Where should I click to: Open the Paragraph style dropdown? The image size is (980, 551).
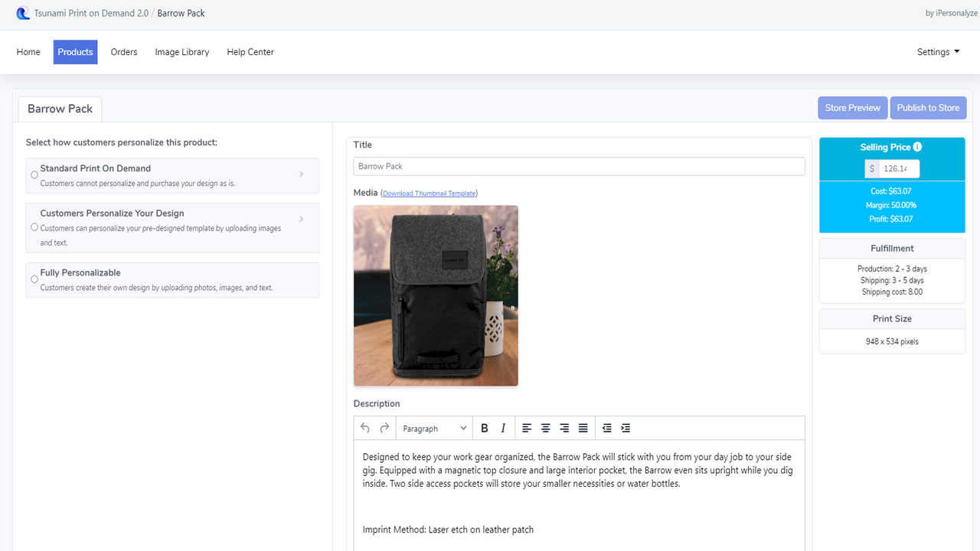pos(434,429)
